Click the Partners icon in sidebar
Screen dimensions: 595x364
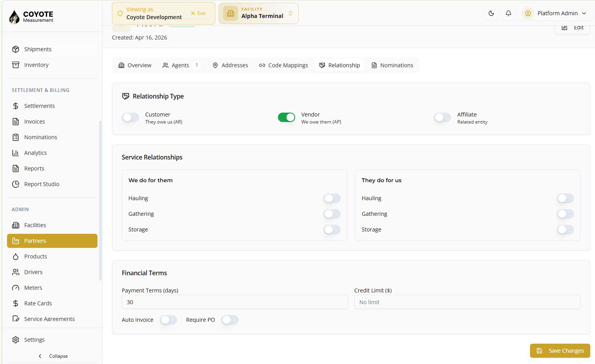coord(16,241)
